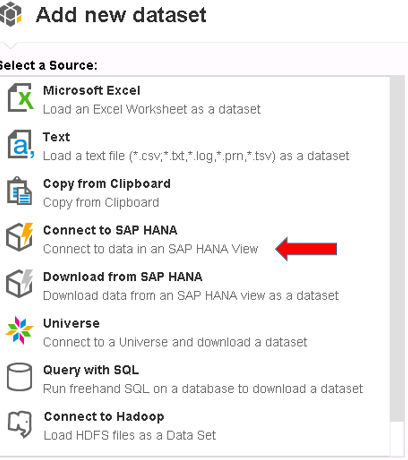The image size is (408, 460).
Task: Click the Download from SAP HANA icon
Action: tap(20, 284)
